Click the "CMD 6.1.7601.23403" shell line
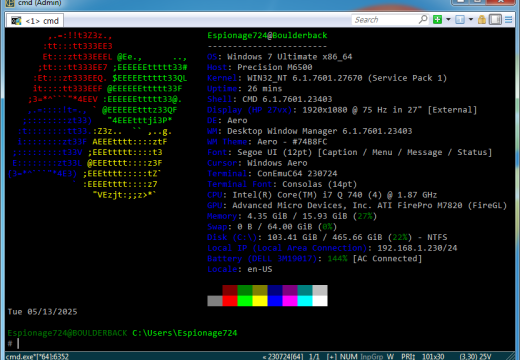520x360 pixels. pos(287,99)
